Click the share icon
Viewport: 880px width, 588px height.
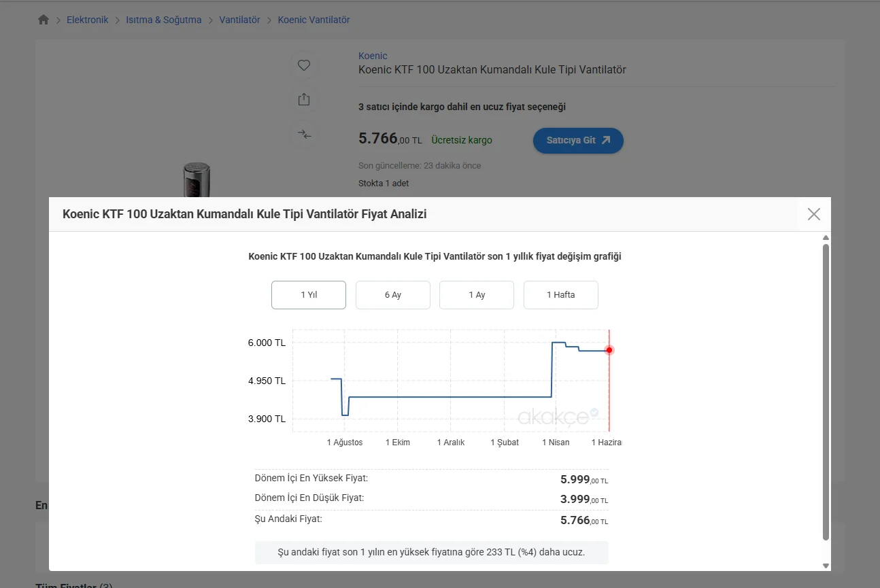tap(304, 99)
